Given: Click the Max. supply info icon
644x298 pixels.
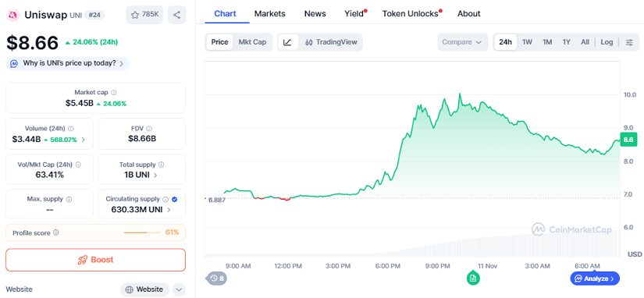Looking at the screenshot, I should (69, 199).
